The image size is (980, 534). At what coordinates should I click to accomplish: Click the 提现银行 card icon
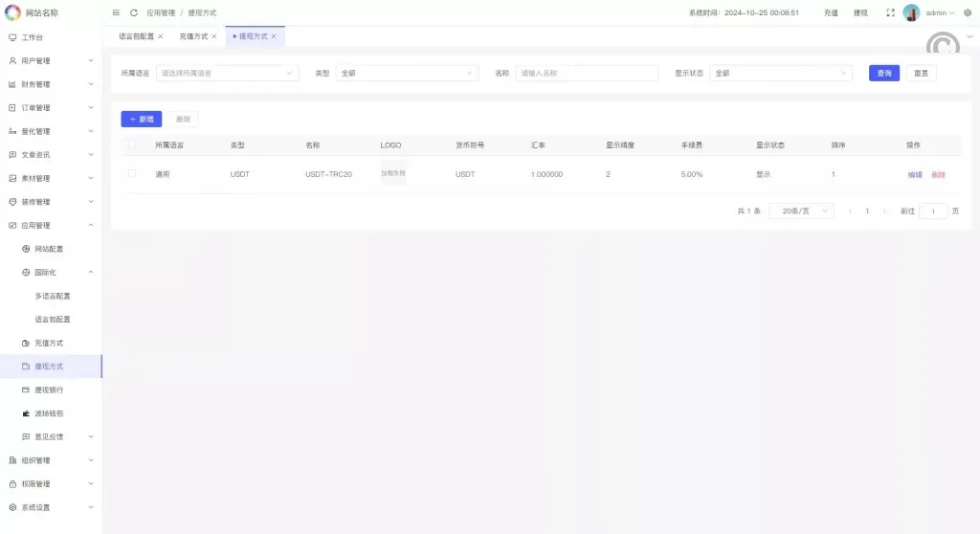coord(26,389)
